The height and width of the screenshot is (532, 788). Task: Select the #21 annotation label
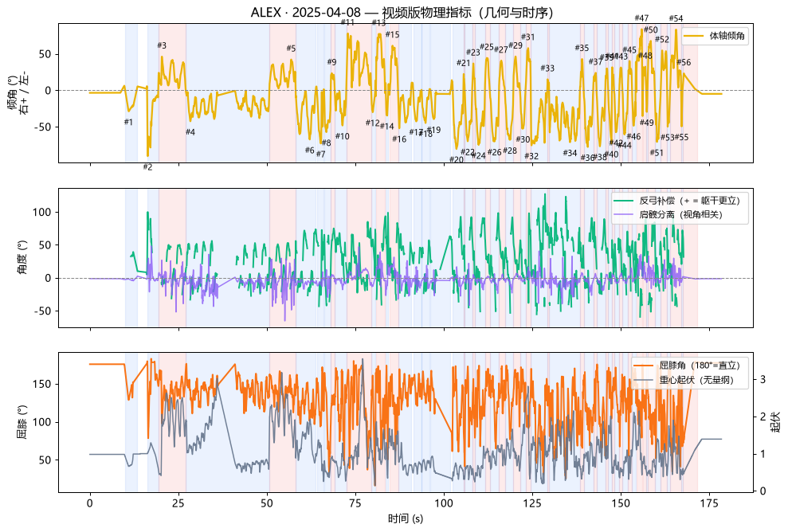pyautogui.click(x=464, y=63)
